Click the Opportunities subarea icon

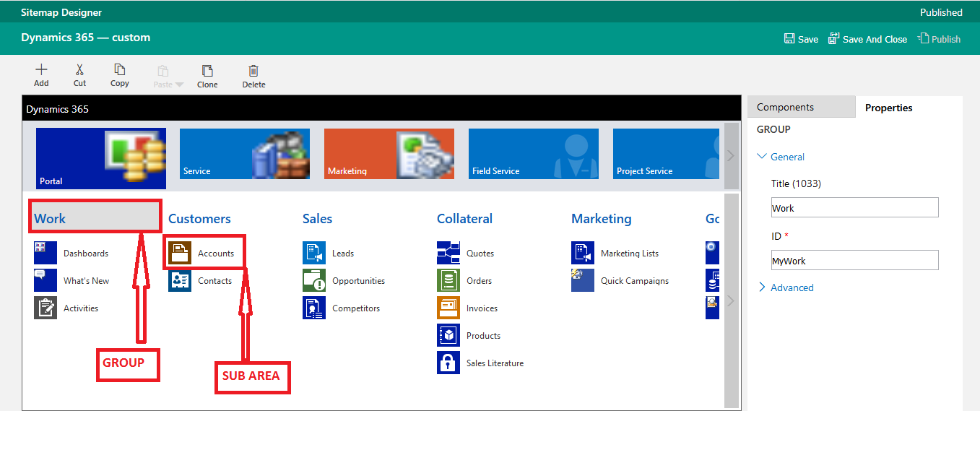pyautogui.click(x=314, y=280)
